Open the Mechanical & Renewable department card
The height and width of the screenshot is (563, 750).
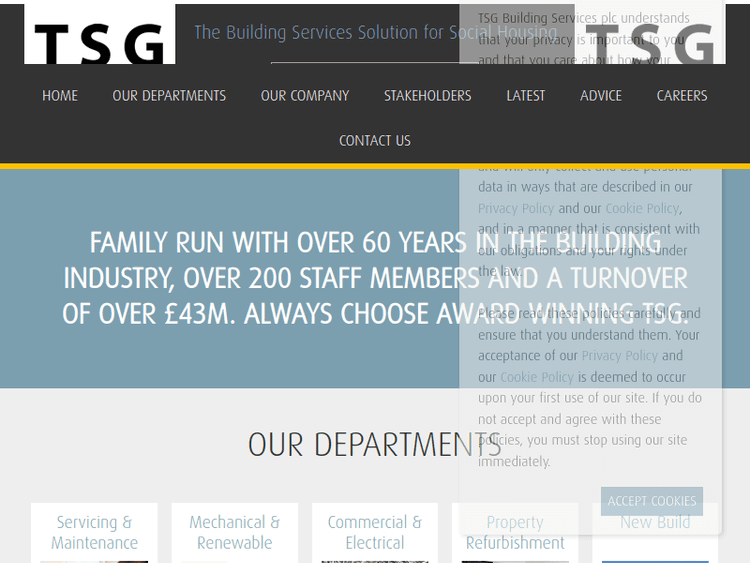click(234, 532)
